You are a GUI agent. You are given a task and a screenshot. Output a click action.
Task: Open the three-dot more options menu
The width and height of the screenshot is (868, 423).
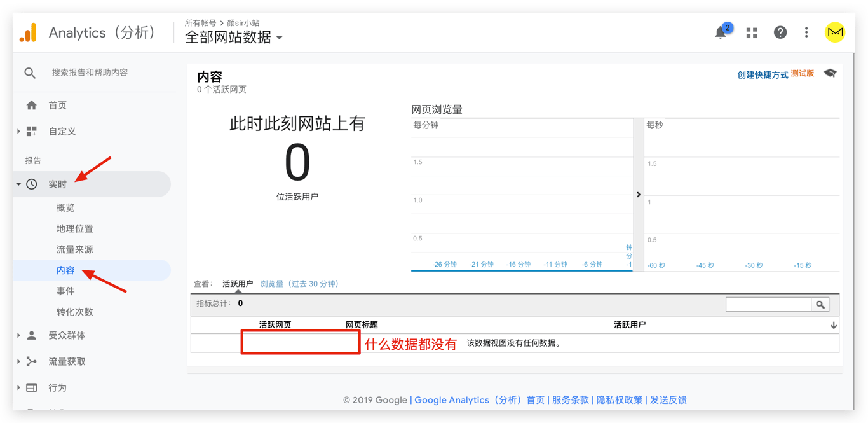click(x=806, y=32)
